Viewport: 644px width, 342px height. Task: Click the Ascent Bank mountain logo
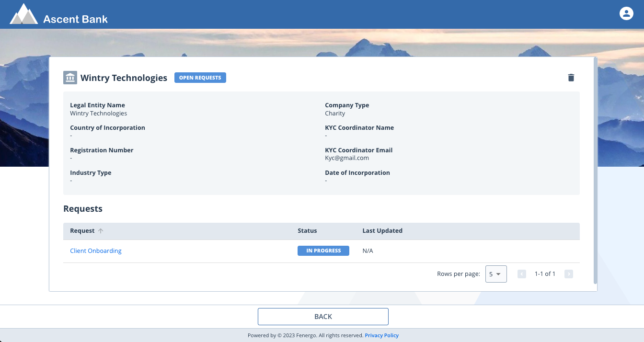tap(23, 14)
